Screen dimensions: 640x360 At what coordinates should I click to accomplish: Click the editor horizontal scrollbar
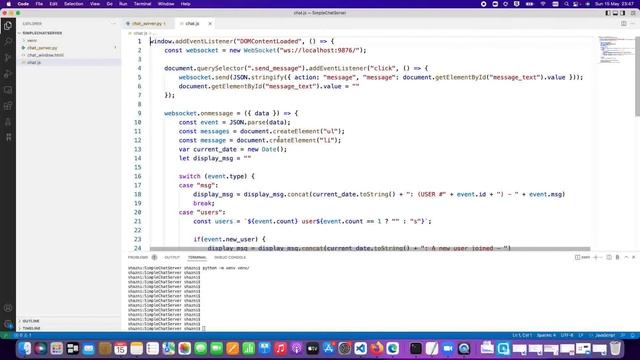coord(370,249)
